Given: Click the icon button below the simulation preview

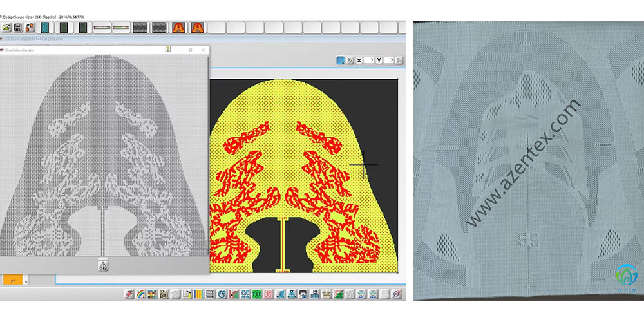Looking at the screenshot, I should point(103,265).
